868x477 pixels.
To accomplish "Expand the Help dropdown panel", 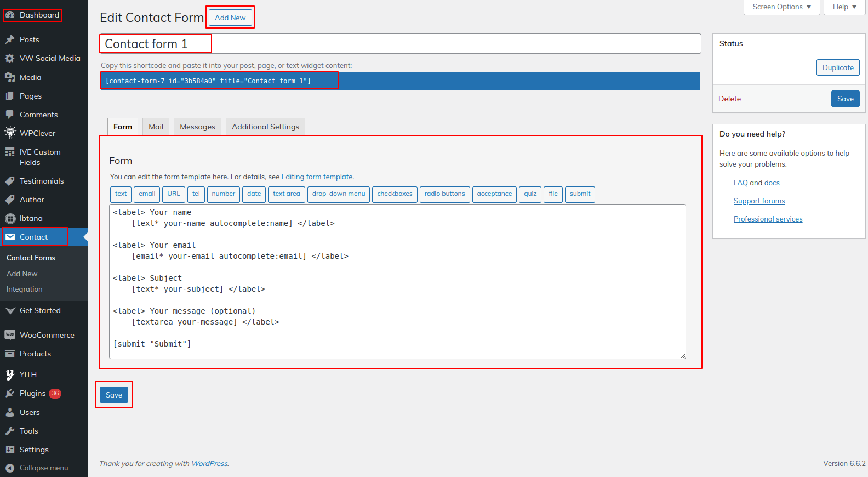I will [x=844, y=7].
